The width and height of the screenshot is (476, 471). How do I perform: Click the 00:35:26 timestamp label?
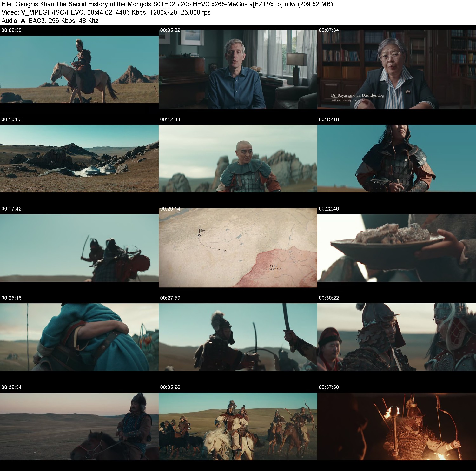(170, 387)
